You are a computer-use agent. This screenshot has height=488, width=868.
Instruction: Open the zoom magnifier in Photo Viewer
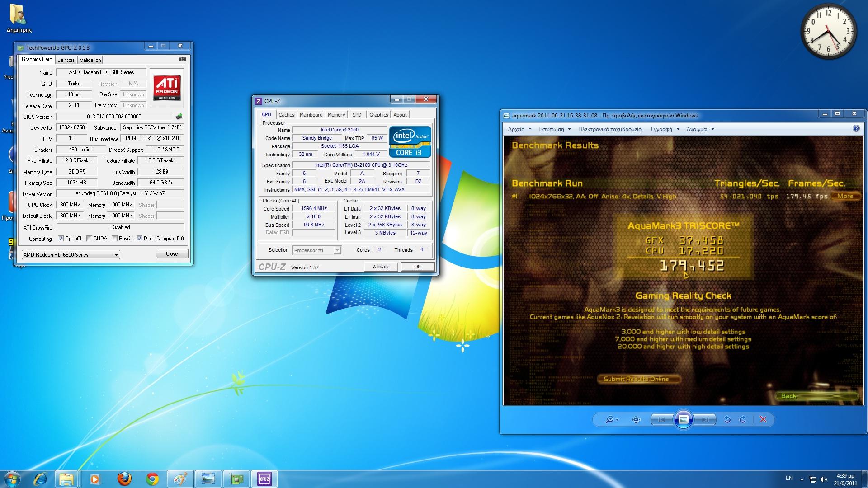(x=612, y=419)
